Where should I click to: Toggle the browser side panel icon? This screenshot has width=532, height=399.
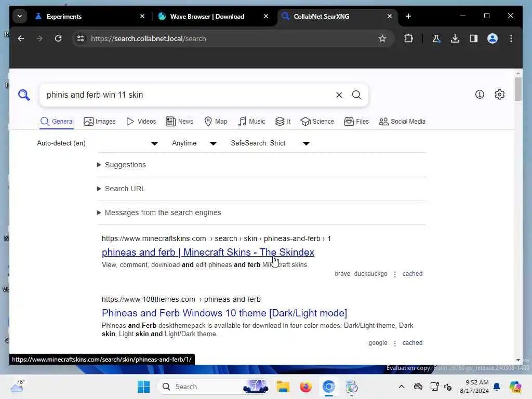(x=474, y=38)
